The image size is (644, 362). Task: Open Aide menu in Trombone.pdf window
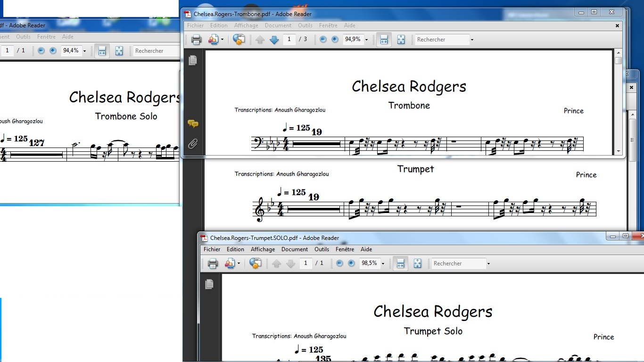(350, 25)
